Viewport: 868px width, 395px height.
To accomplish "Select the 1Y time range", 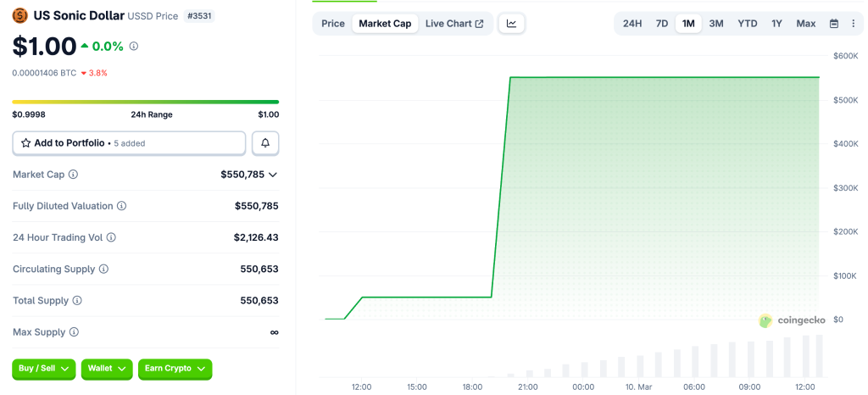I will pos(776,24).
